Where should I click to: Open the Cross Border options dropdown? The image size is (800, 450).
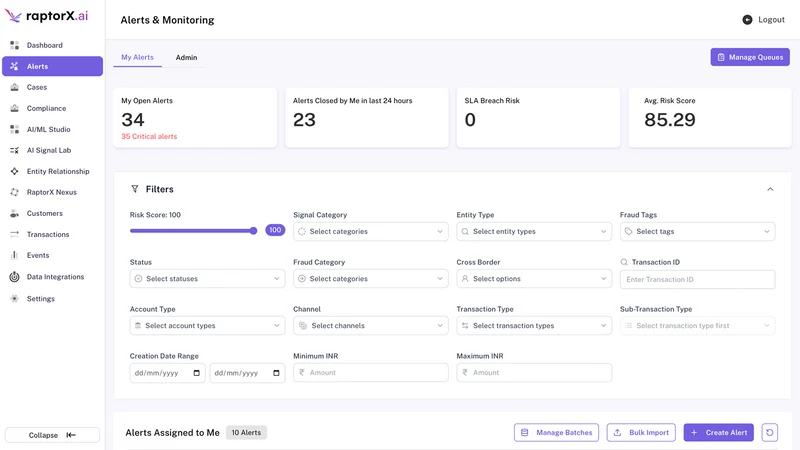(534, 279)
